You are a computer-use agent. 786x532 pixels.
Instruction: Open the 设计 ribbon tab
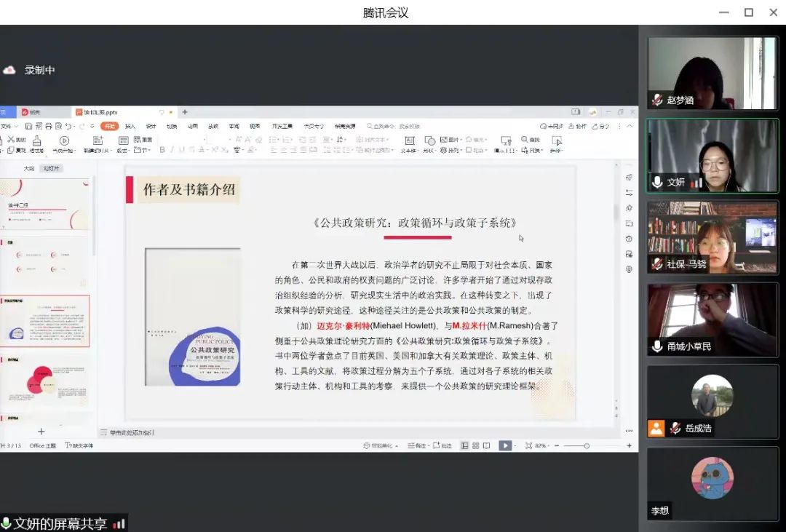point(151,126)
